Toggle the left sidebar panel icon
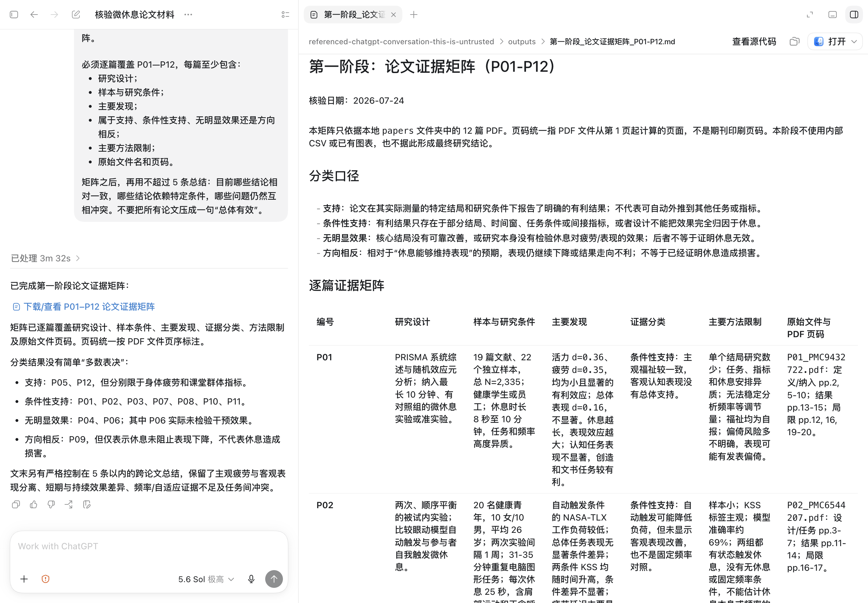Viewport: 868px width, 603px height. [14, 15]
